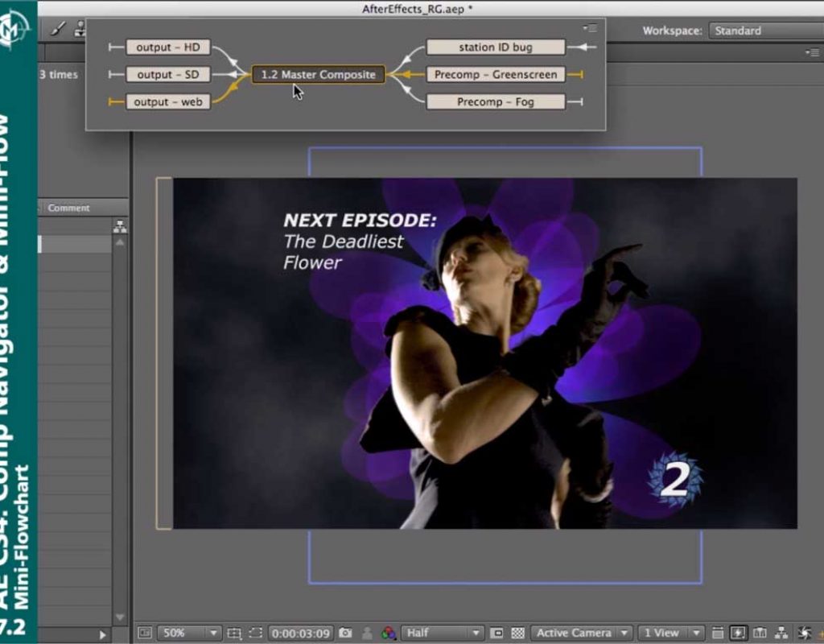Toggle the Fast Previews lightning icon
Viewport: 824px width, 644px height.
(x=738, y=633)
